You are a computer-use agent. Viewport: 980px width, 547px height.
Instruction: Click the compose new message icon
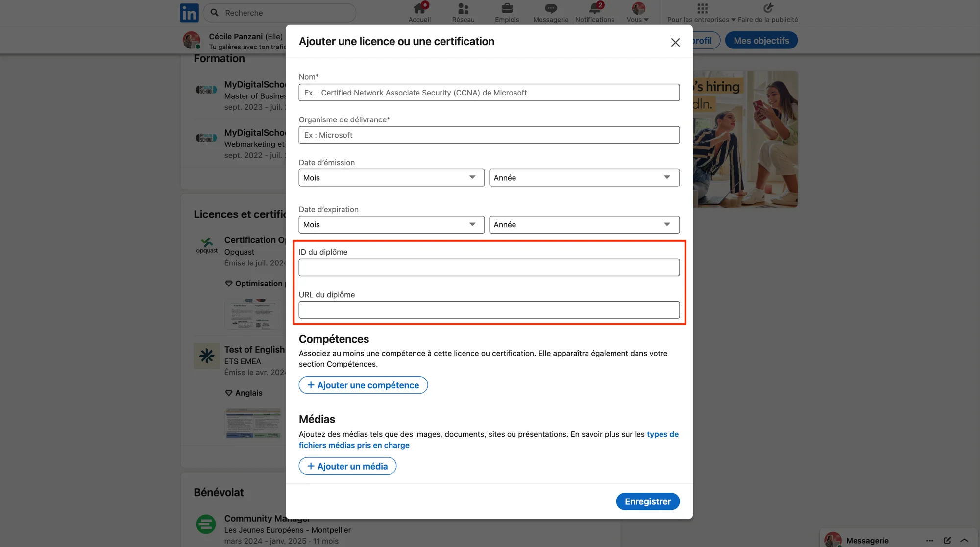point(947,541)
